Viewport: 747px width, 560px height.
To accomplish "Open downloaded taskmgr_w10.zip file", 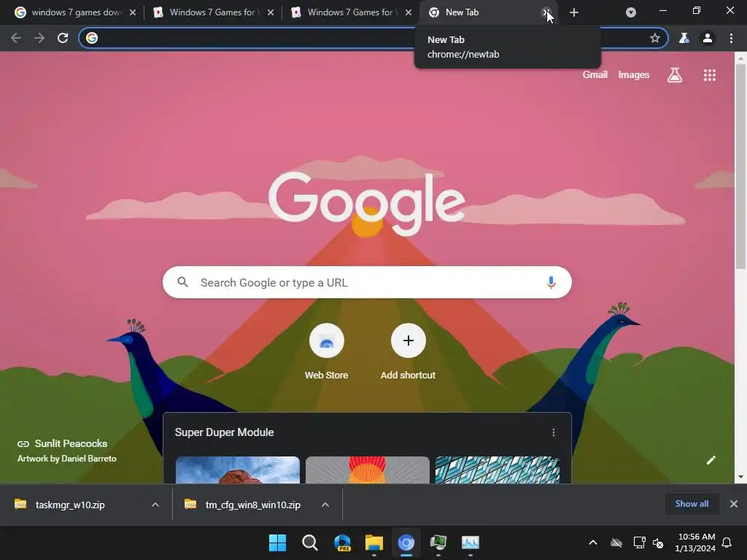I will 70,505.
